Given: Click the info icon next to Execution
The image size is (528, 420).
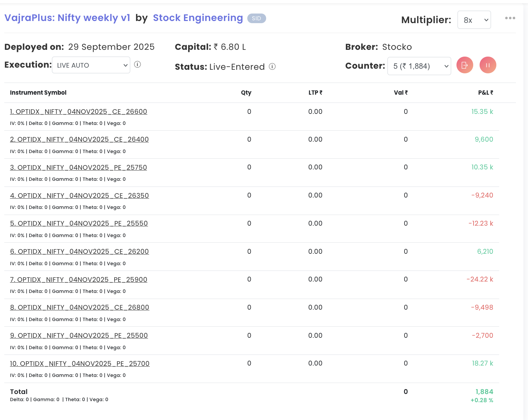Looking at the screenshot, I should (x=138, y=64).
